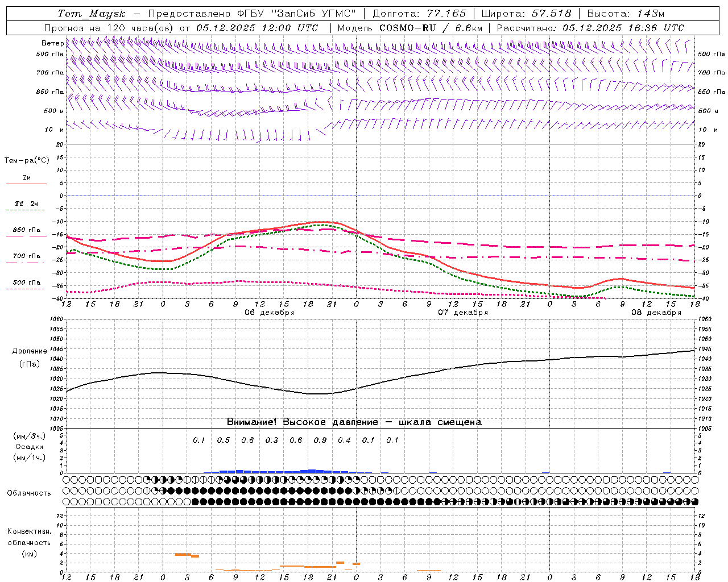
Task: Select the 06 декабря date label
Action: (269, 313)
